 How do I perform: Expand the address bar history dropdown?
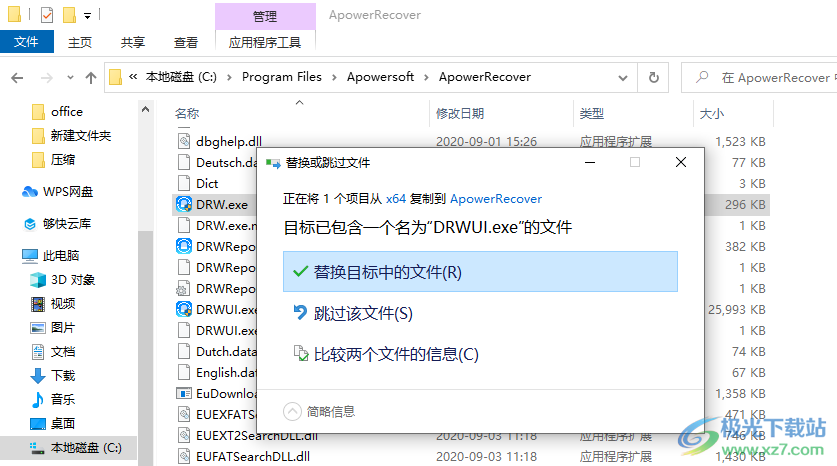pos(623,78)
